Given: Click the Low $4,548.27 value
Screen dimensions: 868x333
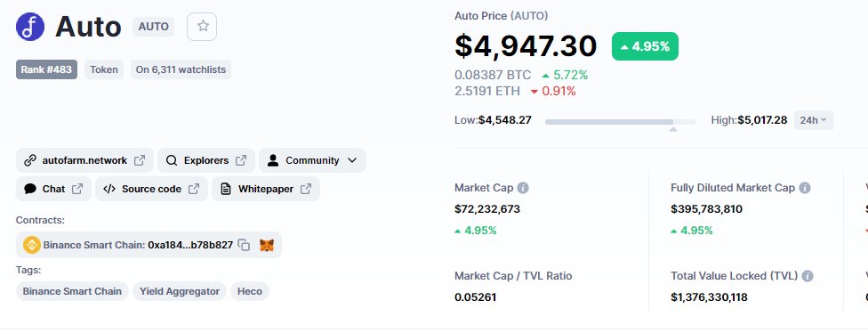Looking at the screenshot, I should pos(505,120).
